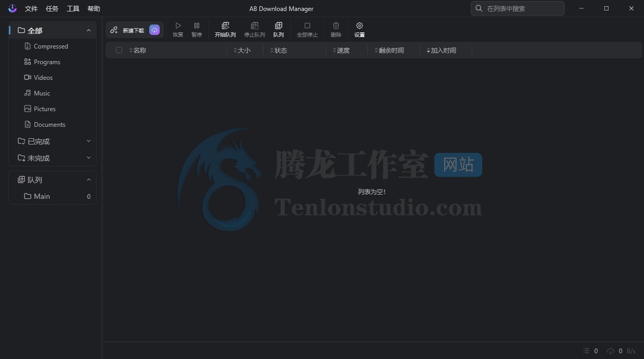Click the download speed cloud icon in status bar
The width and height of the screenshot is (644, 359).
coord(611,351)
